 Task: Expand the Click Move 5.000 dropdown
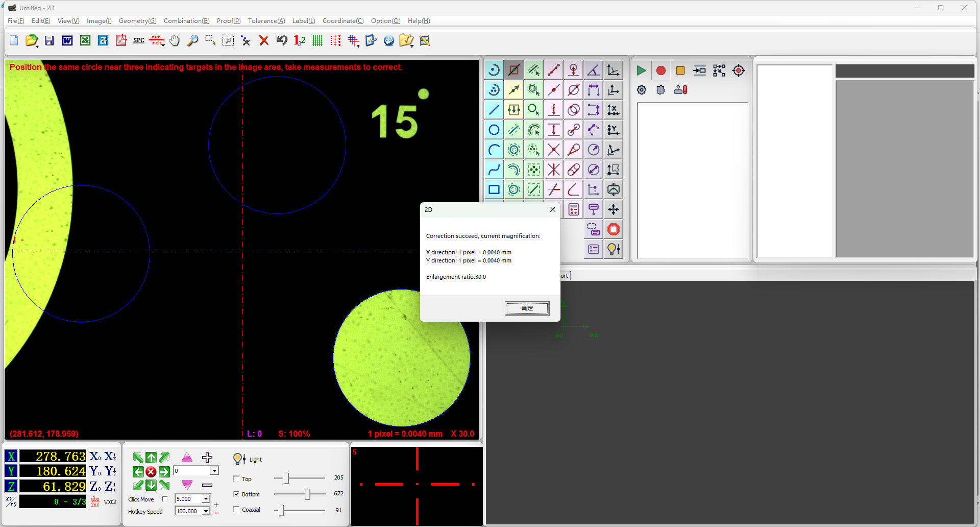point(206,499)
